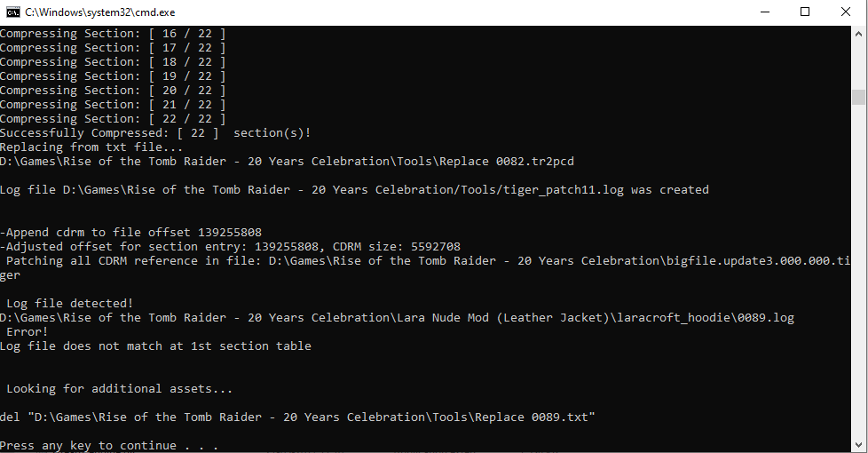The width and height of the screenshot is (868, 453).
Task: Click the C:\Windows\system32\cmd.exe title text
Action: click(99, 12)
